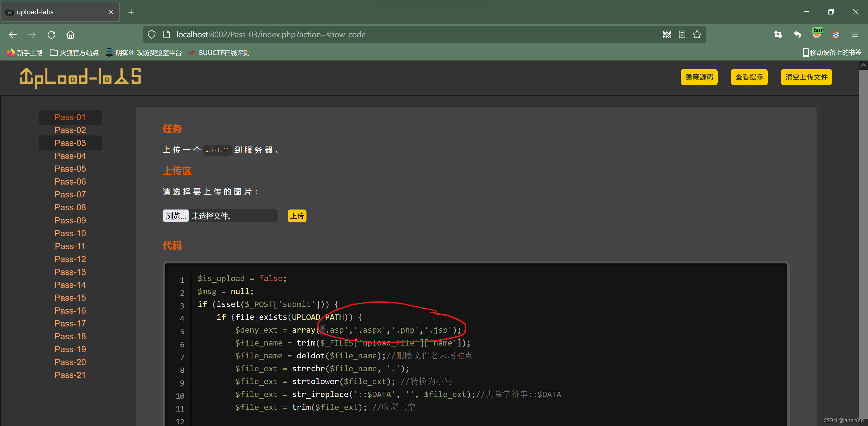Click the browser reload page icon
Viewport: 868px width, 426px height.
(x=51, y=35)
